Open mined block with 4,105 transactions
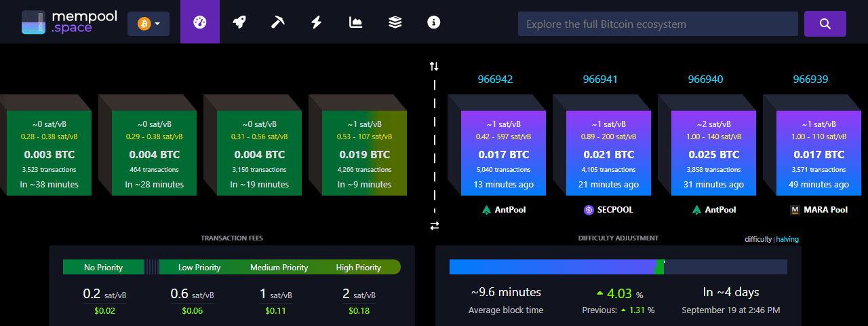 608,154
